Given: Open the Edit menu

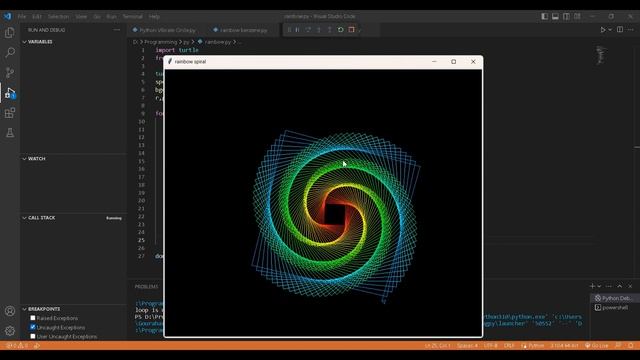Looking at the screenshot, I should [x=37, y=16].
